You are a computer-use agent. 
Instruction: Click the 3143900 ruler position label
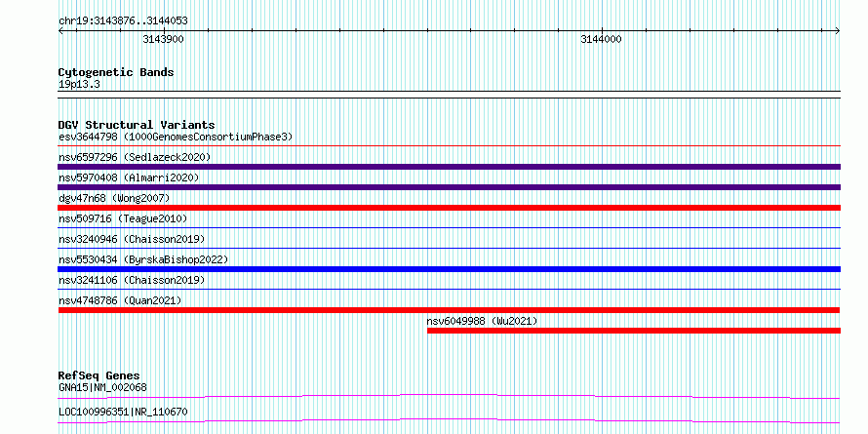point(163,39)
